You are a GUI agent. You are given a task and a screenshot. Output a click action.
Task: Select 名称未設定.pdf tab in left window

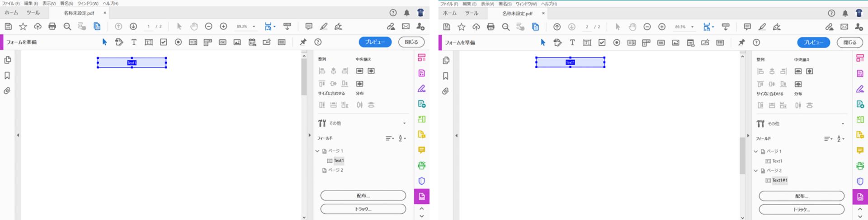pyautogui.click(x=79, y=13)
